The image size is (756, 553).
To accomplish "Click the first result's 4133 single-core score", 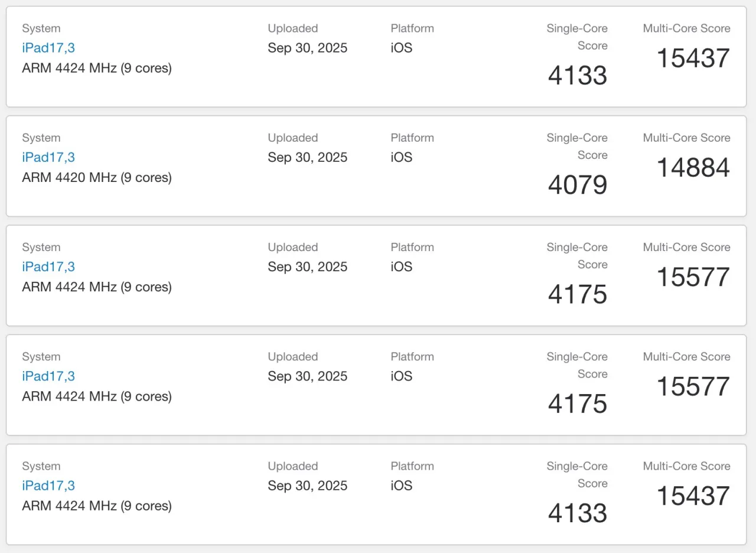I will (x=578, y=76).
